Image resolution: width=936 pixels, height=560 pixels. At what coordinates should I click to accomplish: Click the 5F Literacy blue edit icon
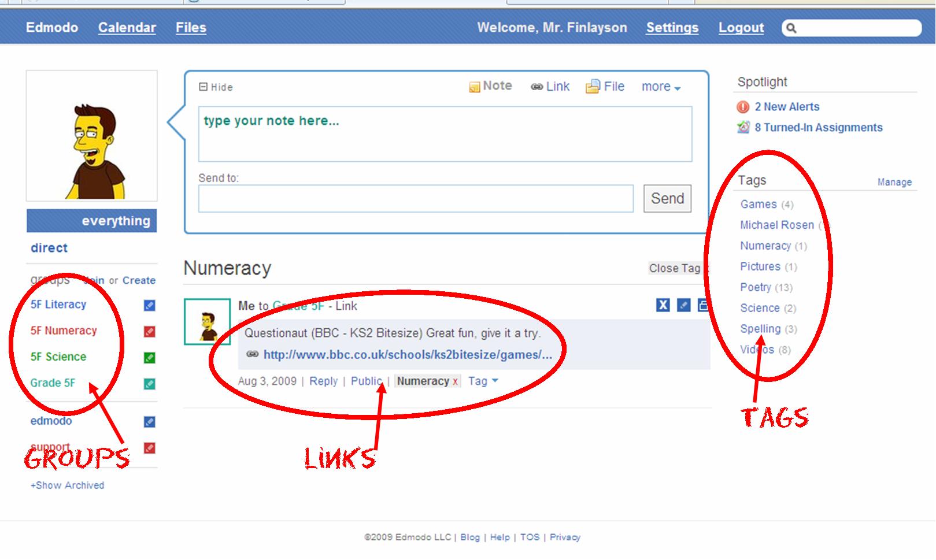(149, 305)
